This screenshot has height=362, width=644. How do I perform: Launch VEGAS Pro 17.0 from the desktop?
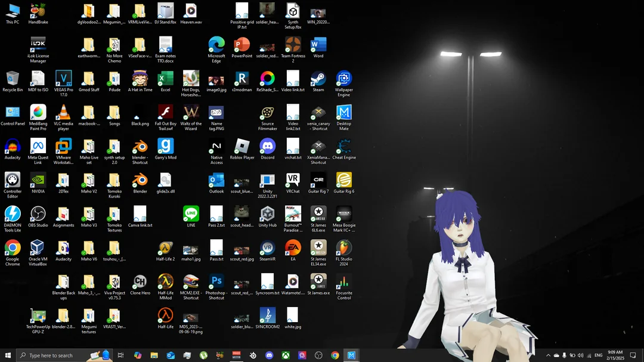click(x=63, y=83)
